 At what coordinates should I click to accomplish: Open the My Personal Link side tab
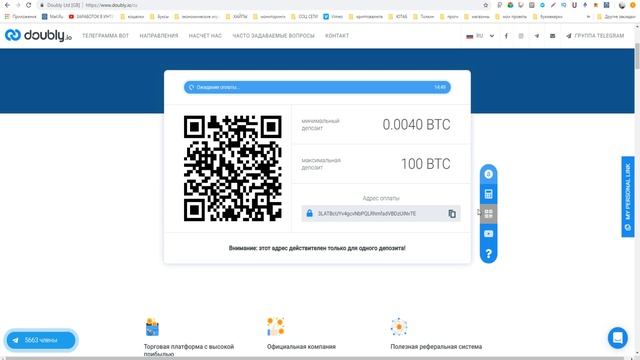pyautogui.click(x=628, y=196)
